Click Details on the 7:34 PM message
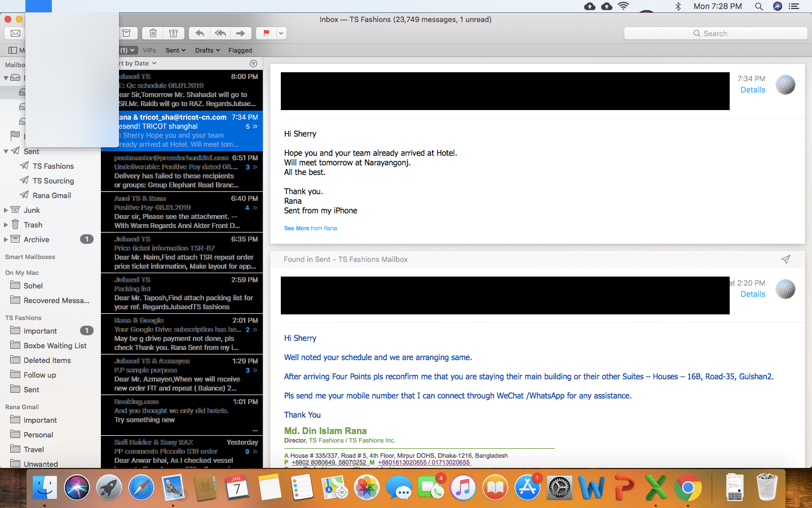 tap(752, 89)
